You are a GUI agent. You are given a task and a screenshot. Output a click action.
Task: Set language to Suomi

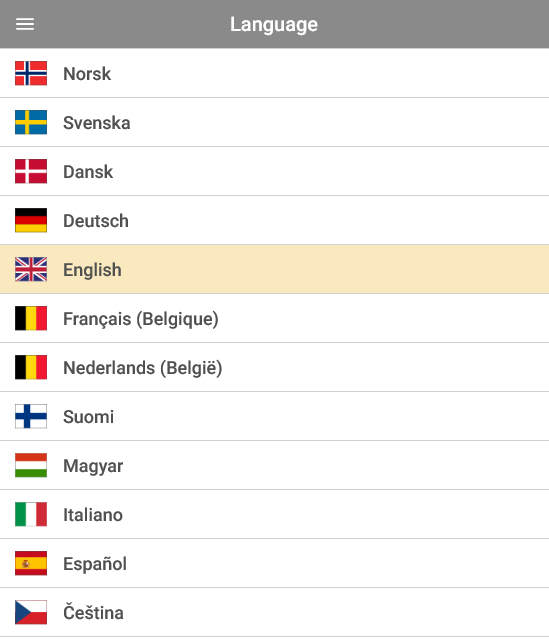(274, 416)
